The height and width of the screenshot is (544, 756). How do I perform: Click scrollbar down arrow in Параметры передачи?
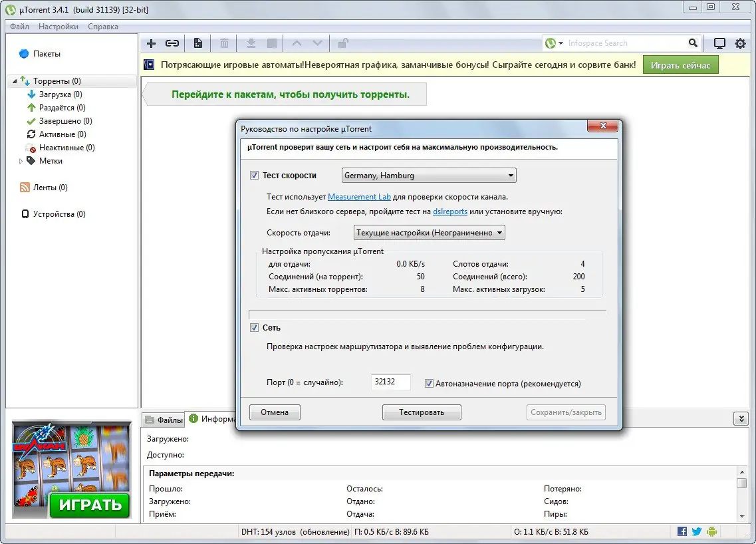[741, 516]
